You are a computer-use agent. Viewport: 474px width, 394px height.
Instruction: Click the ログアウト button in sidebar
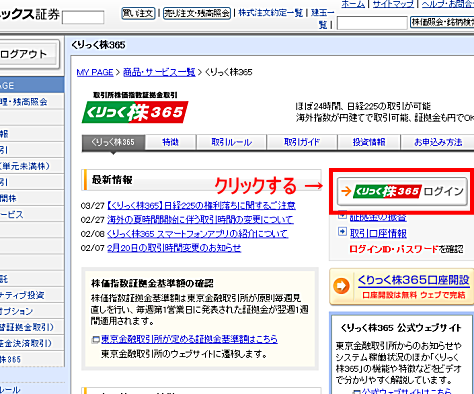click(x=28, y=54)
